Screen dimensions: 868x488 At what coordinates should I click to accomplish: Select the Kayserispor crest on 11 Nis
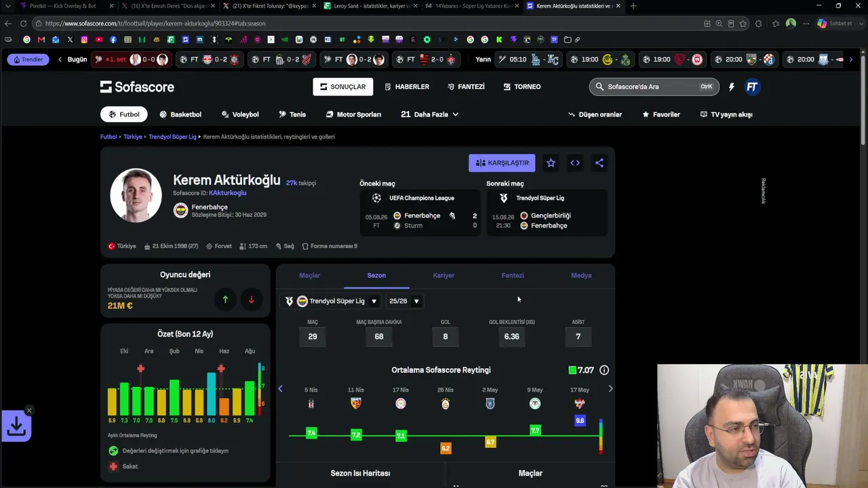356,403
